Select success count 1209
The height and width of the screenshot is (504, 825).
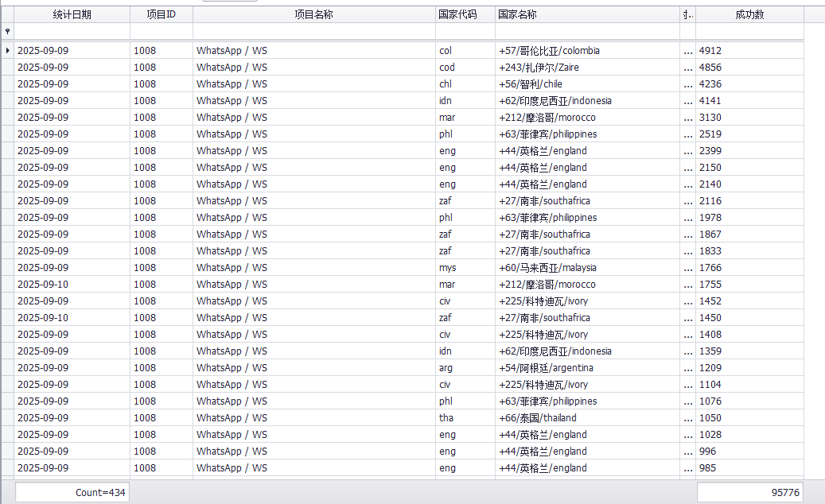coord(749,368)
